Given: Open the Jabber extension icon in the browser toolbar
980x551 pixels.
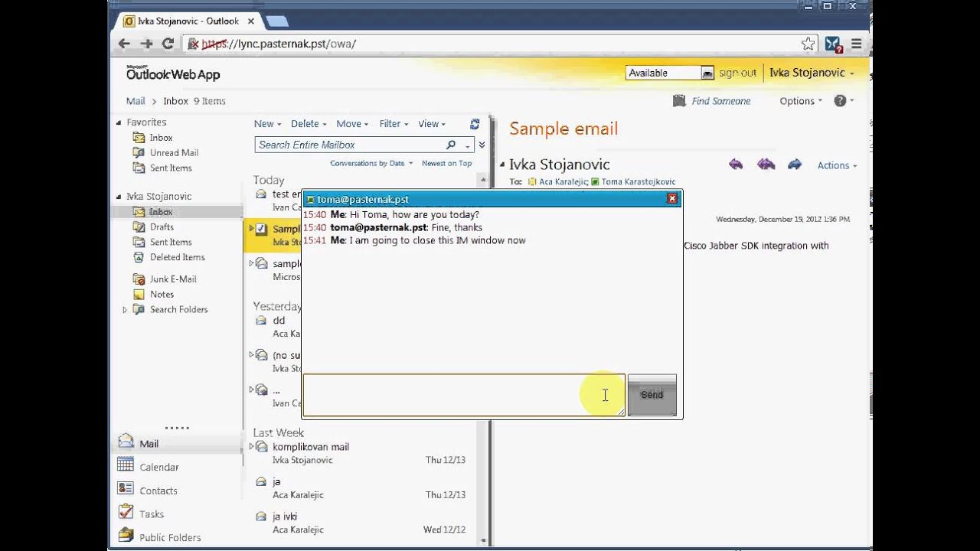Looking at the screenshot, I should pos(834,44).
